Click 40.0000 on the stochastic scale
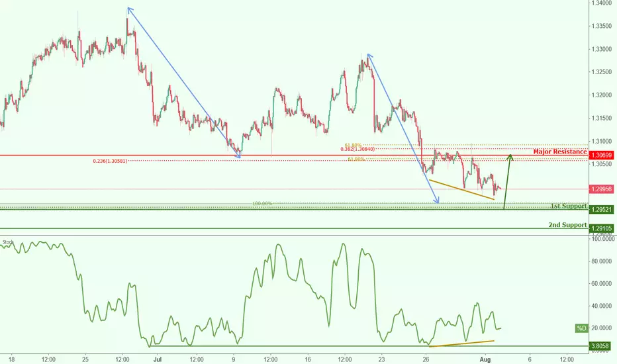This screenshot has height=364, width=617. [x=602, y=306]
